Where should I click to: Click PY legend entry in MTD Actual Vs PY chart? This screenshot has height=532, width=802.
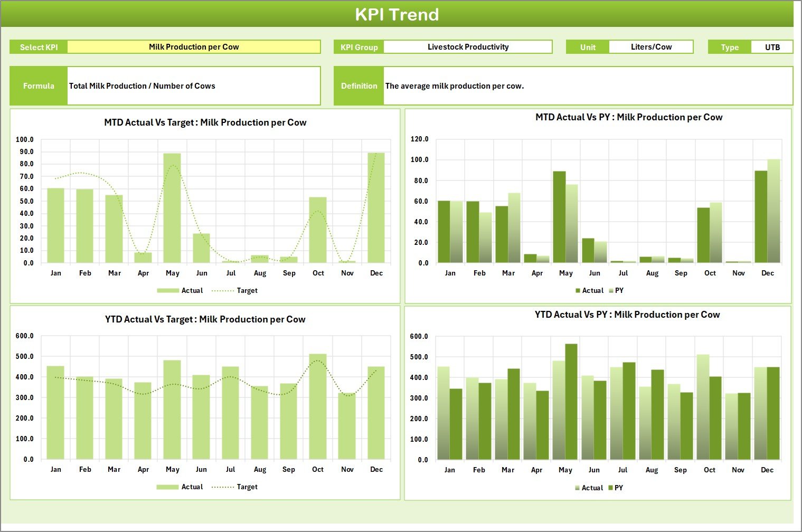tap(619, 291)
